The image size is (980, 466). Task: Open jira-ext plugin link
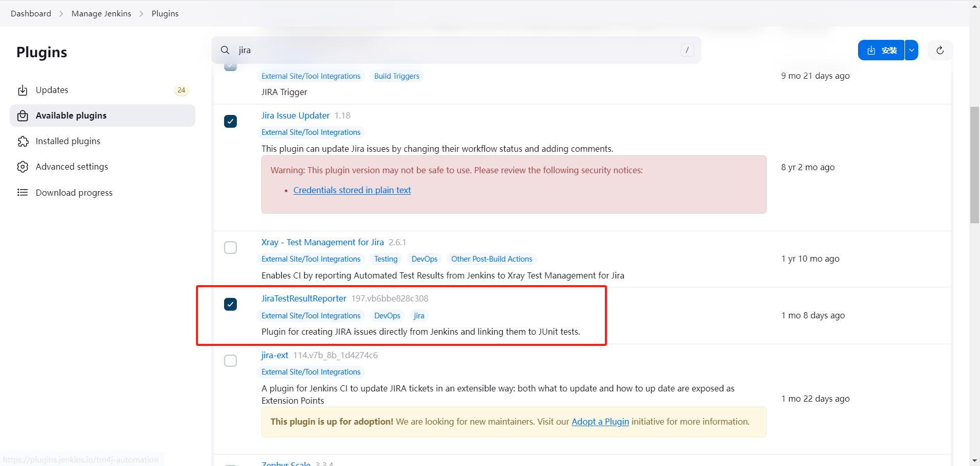[x=275, y=355]
